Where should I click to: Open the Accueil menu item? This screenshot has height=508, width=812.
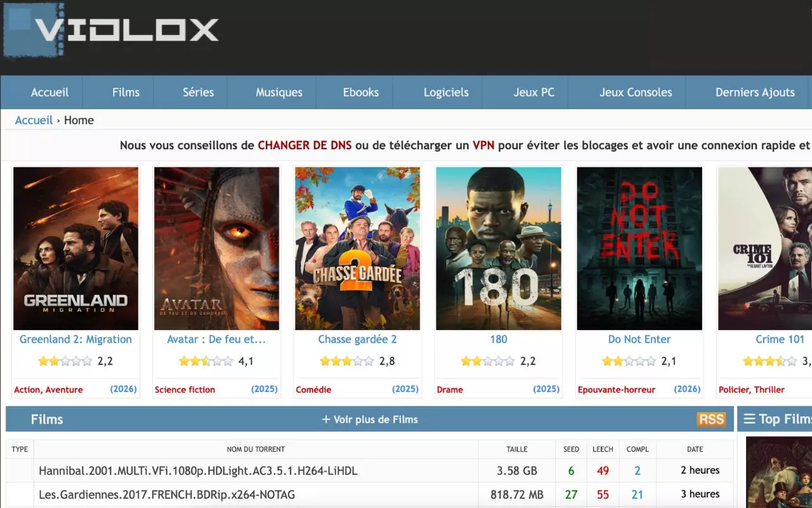pos(49,93)
